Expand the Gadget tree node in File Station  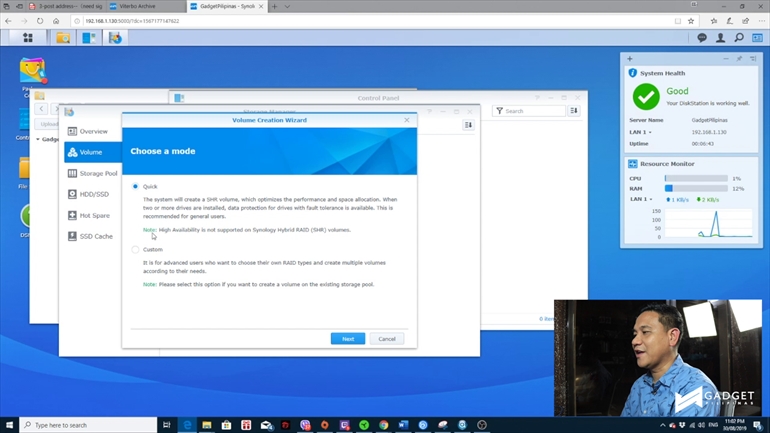[x=38, y=139]
